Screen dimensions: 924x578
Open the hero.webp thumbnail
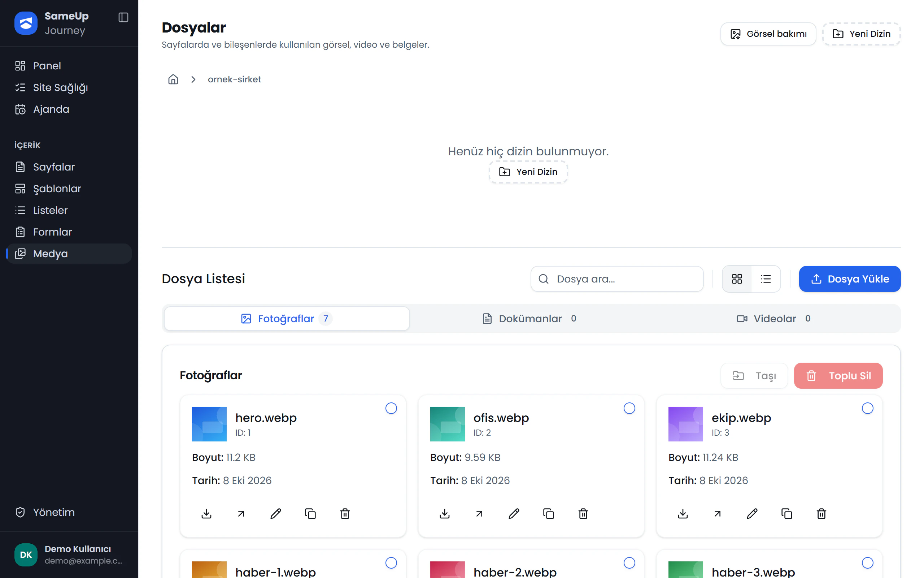209,424
